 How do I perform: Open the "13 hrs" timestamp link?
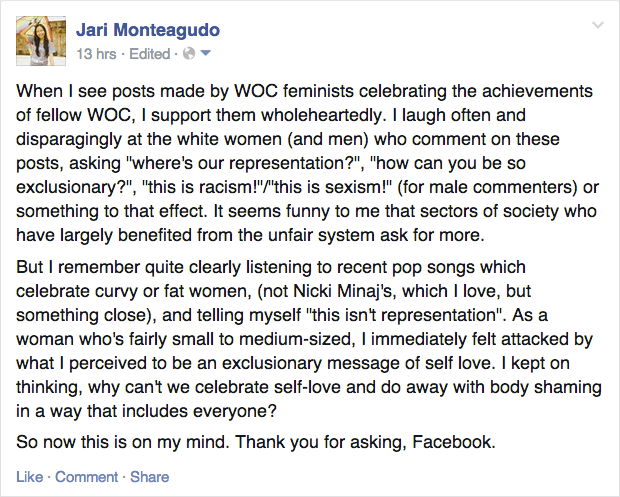click(x=97, y=52)
